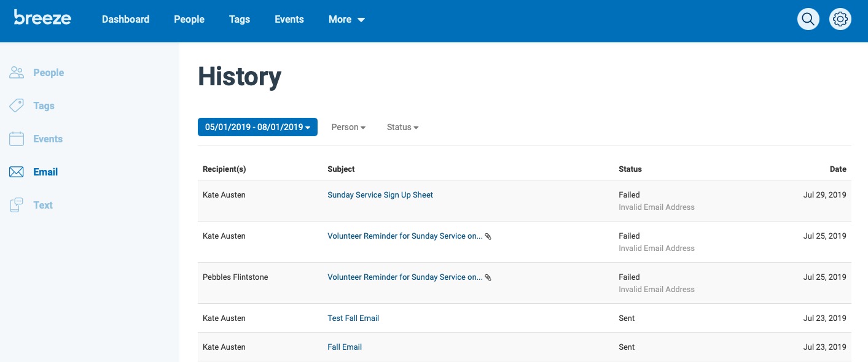Click Failed status in the Jul 29 row
Viewport: 868px width, 362px height.
point(629,195)
